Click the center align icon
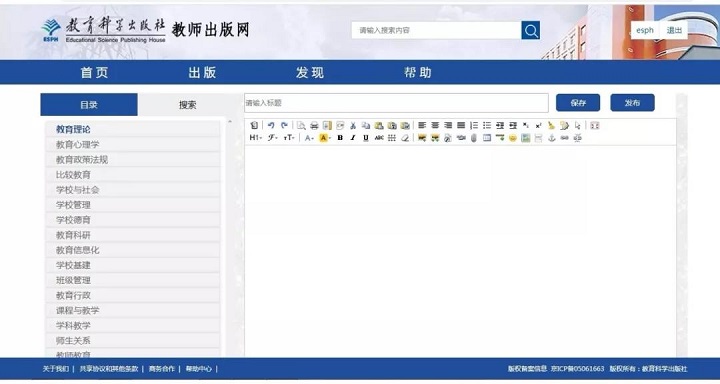The image size is (720, 384). click(435, 125)
